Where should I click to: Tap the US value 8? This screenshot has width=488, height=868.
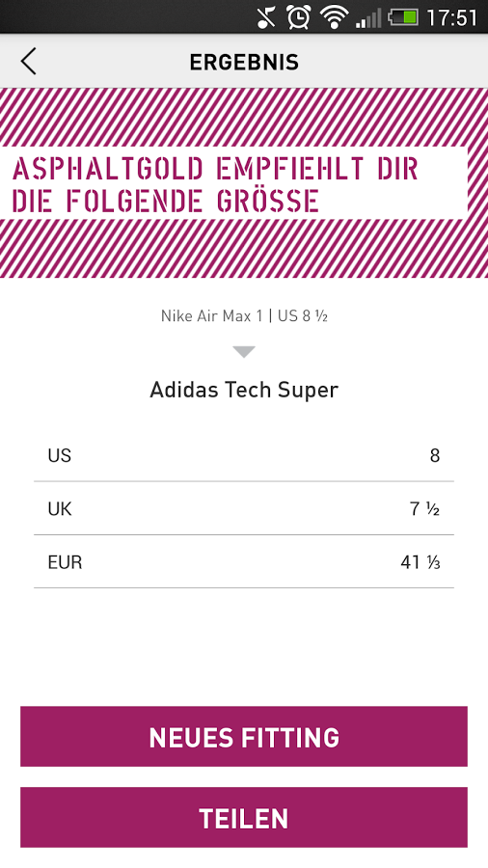435,456
